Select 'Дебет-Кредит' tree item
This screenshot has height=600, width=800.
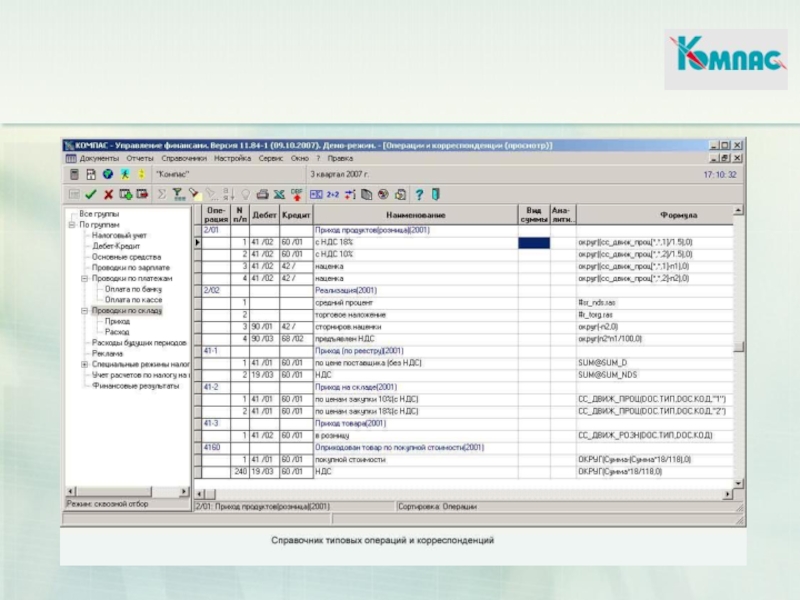tap(116, 246)
